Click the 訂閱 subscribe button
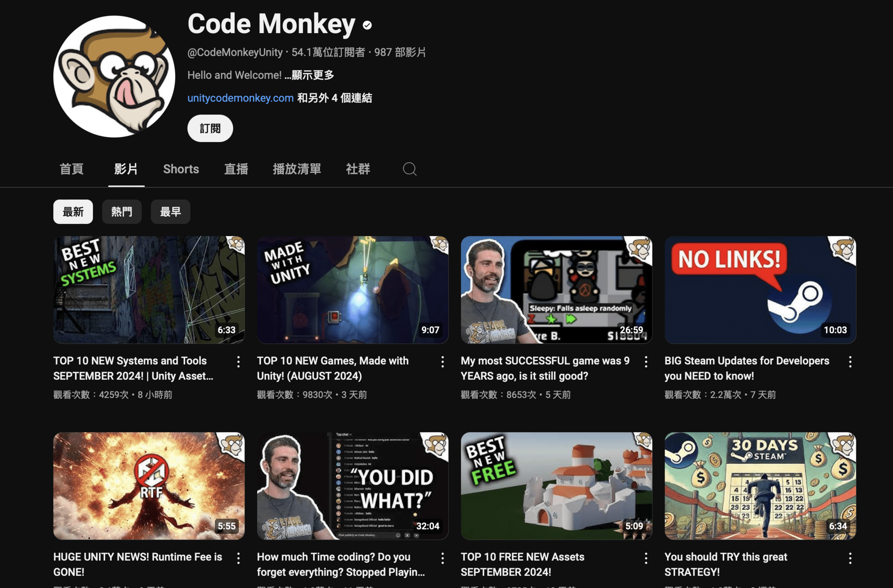Screen dimensions: 893x588 [x=210, y=128]
